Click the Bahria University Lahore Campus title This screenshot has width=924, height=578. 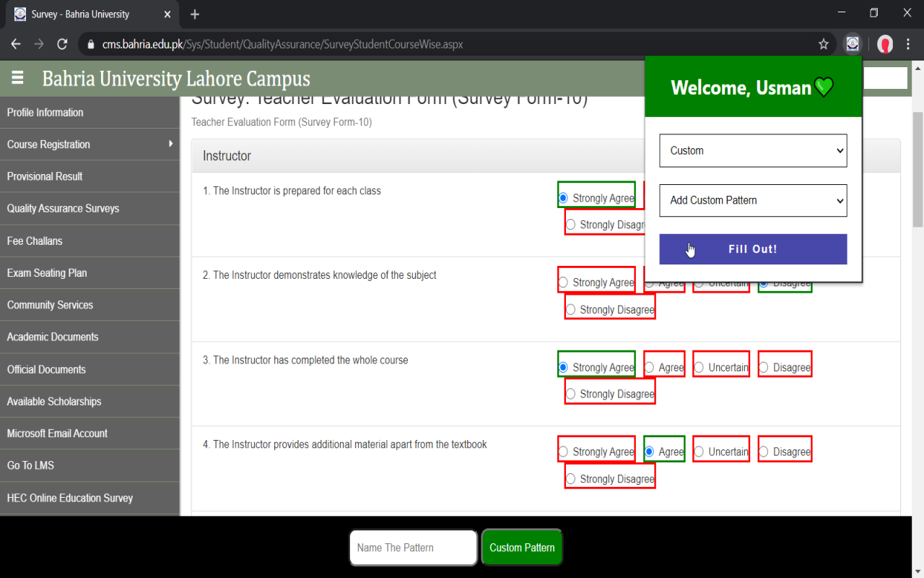coord(176,79)
